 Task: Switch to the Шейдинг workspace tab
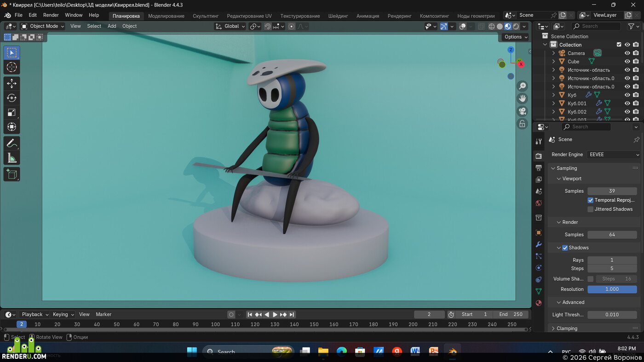tap(338, 16)
